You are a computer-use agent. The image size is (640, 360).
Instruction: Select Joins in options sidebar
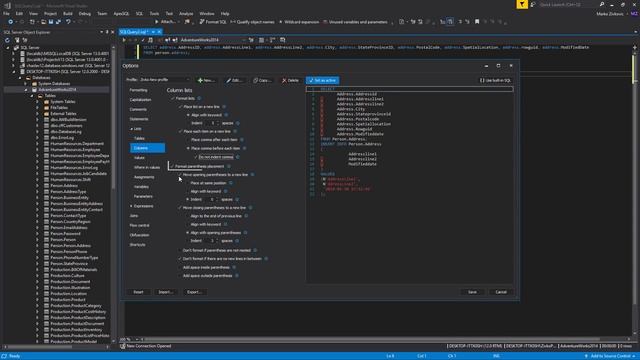tap(134, 216)
